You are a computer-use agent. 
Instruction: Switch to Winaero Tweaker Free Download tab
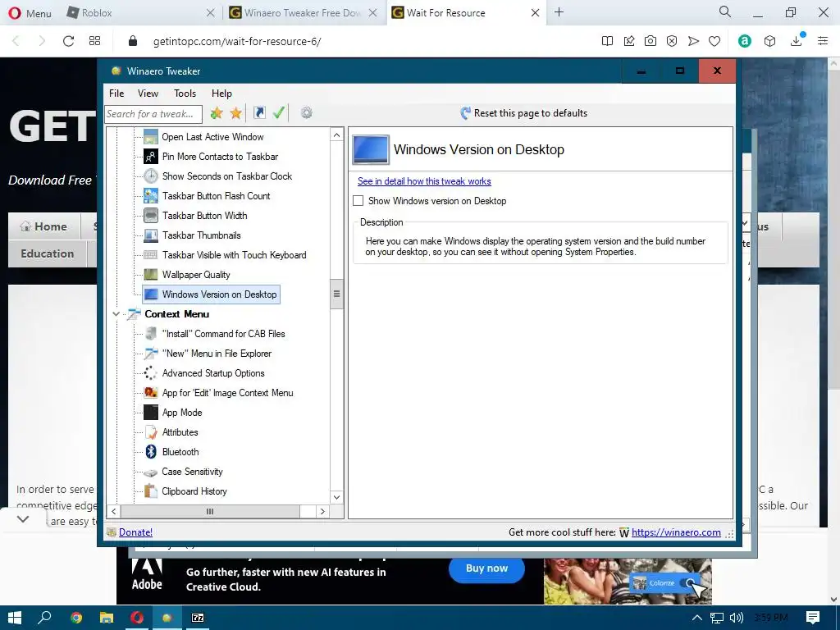point(303,13)
